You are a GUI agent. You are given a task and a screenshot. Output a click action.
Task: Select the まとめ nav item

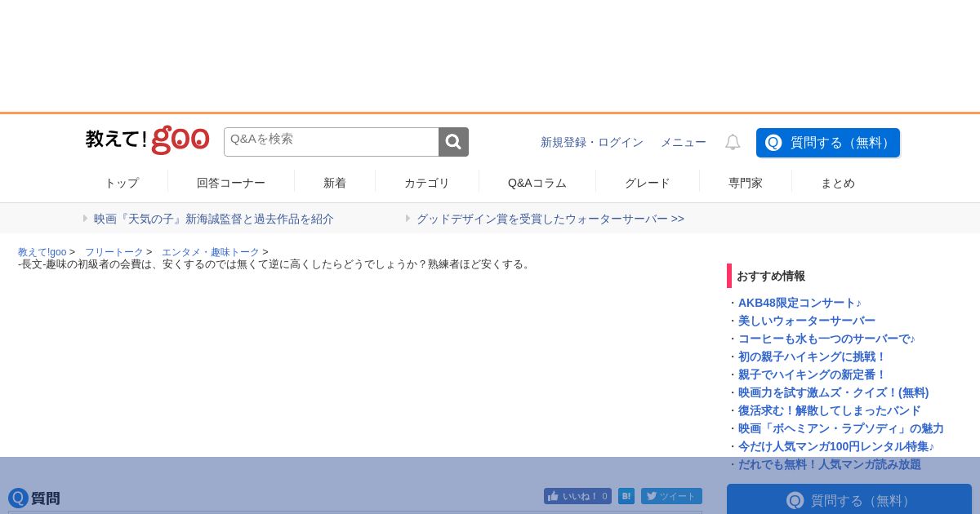tap(838, 183)
